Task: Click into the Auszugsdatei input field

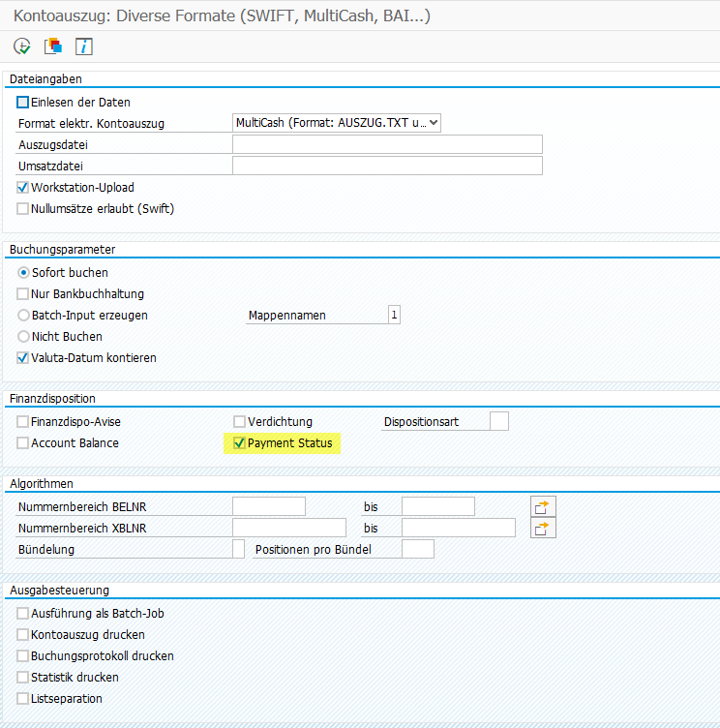Action: (x=387, y=144)
